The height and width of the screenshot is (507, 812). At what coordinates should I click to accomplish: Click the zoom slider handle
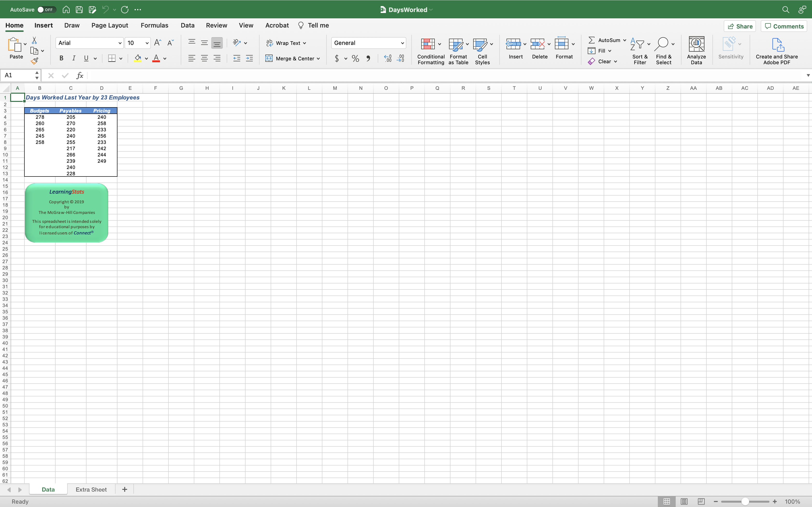click(745, 501)
